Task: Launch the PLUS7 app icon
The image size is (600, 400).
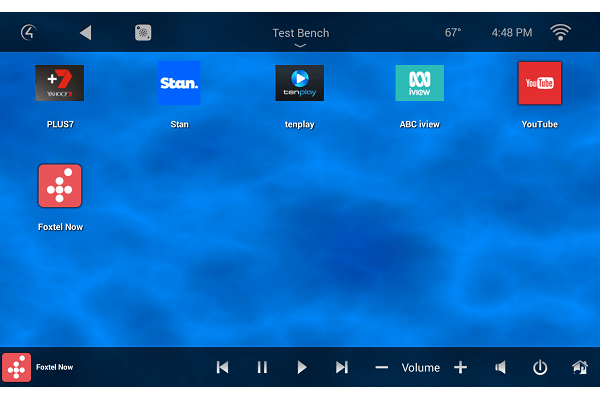Action: tap(60, 83)
